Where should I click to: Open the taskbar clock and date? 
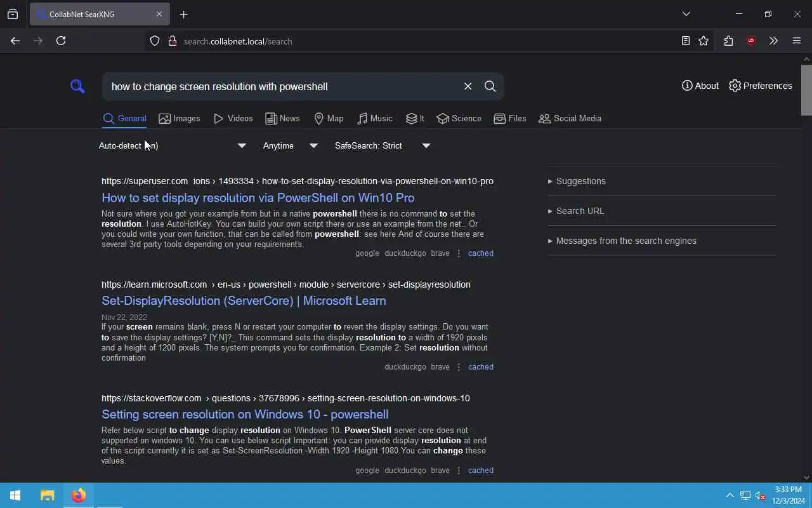(x=789, y=495)
